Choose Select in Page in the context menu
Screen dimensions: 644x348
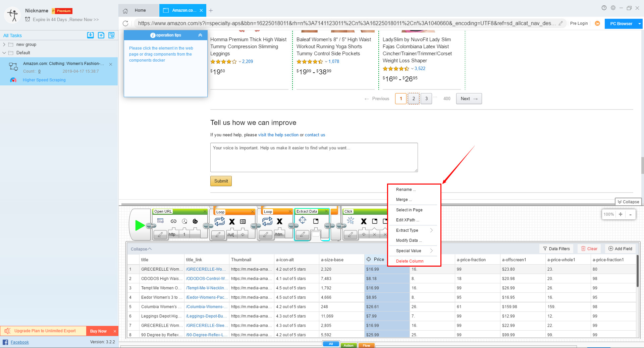click(x=409, y=210)
